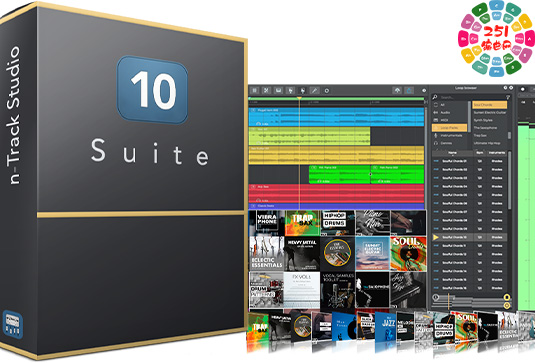Select the scissors cut tool
Screen dimensions: 535x363
click(266, 90)
